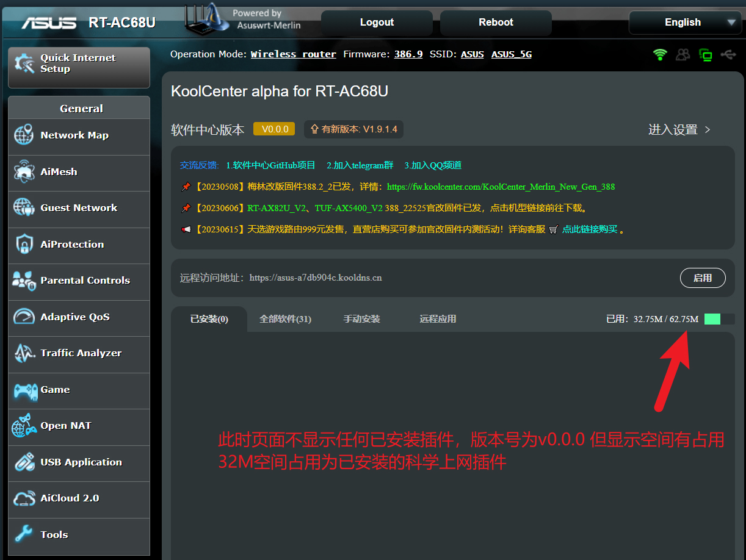
Task: Click the Game controller icon
Action: coord(23,390)
